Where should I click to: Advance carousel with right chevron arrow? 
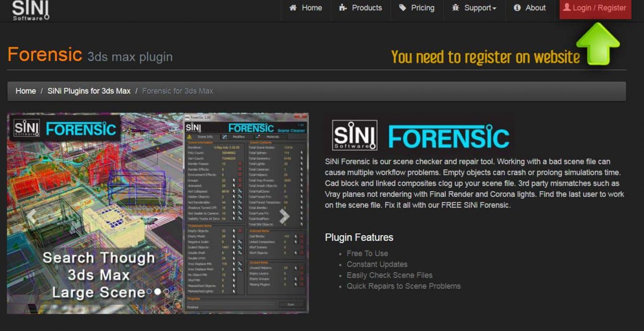tap(284, 216)
